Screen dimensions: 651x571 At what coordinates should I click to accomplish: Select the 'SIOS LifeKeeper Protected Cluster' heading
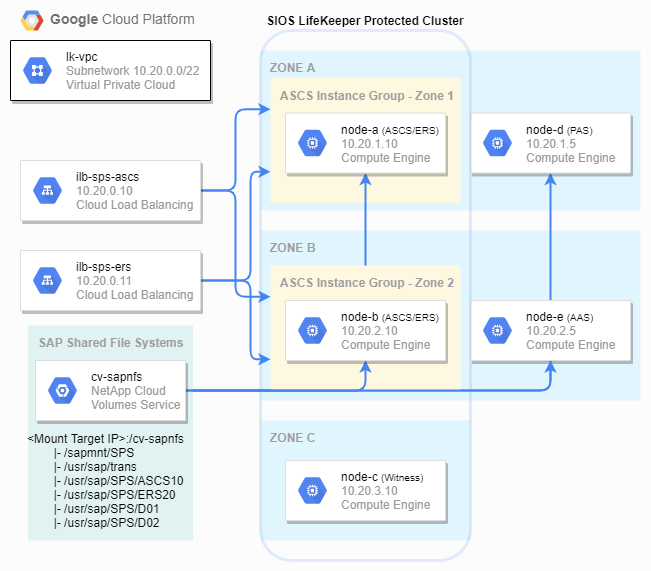point(365,21)
